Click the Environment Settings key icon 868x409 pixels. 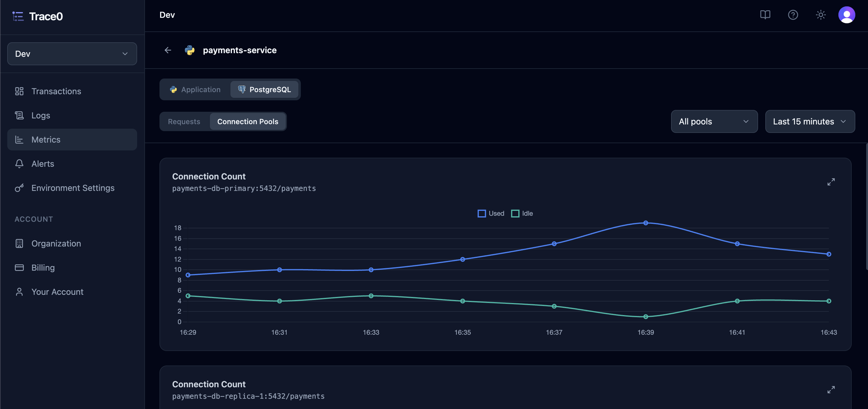(x=19, y=188)
